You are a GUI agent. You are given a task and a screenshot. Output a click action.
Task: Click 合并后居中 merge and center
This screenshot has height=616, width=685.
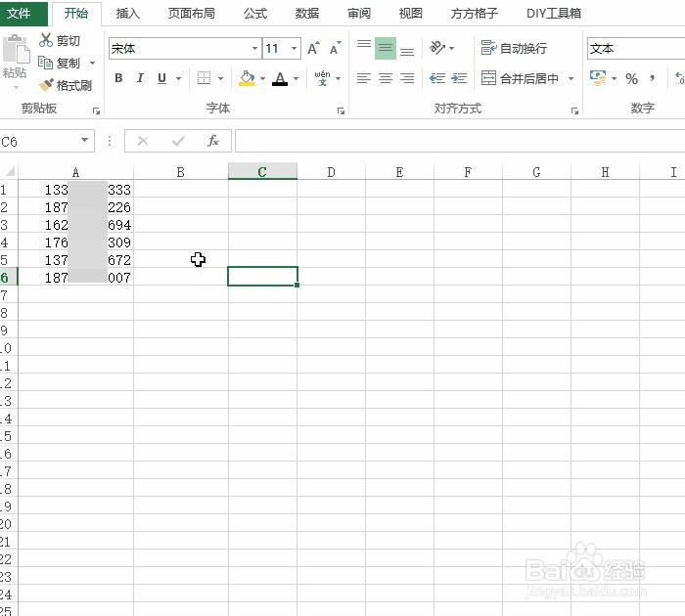pos(520,78)
